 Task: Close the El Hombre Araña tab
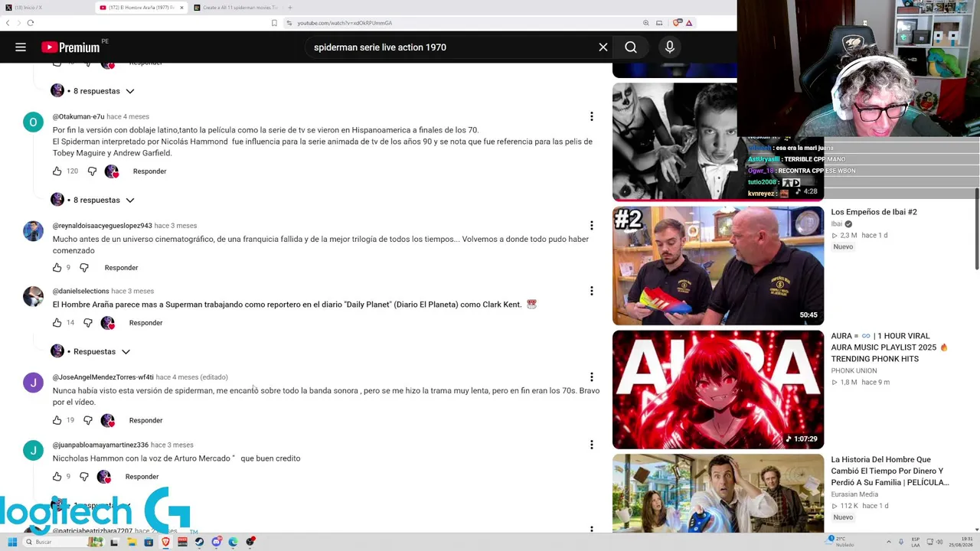(181, 8)
